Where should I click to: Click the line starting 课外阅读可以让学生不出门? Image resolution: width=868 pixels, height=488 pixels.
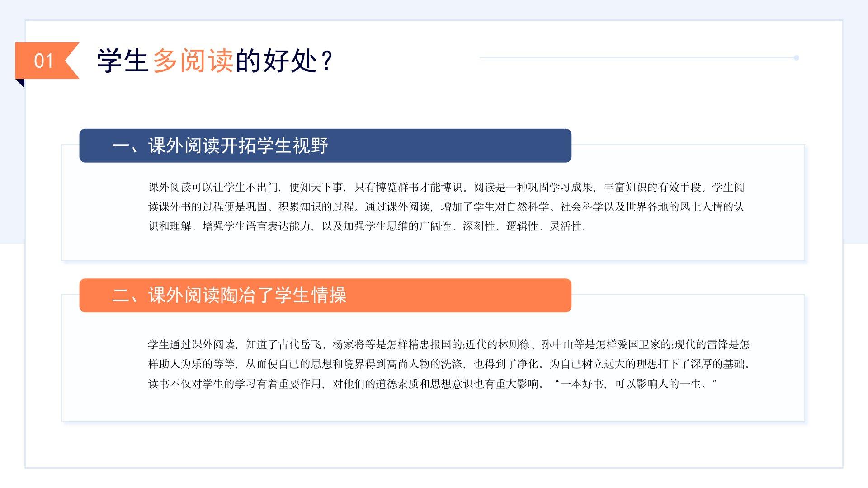446,187
